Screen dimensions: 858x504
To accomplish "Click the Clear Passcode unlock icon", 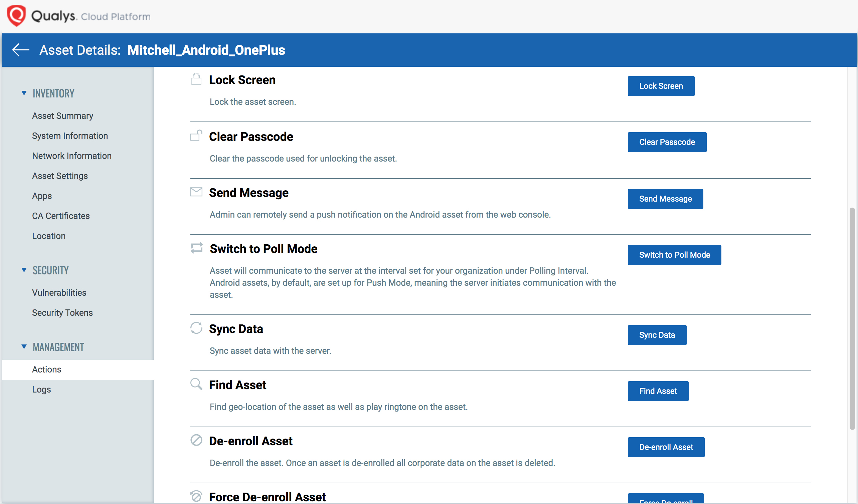I will (x=196, y=136).
